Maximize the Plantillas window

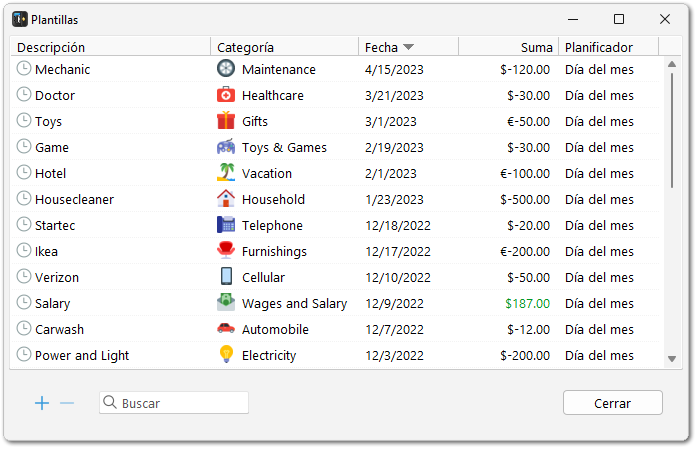pyautogui.click(x=619, y=19)
